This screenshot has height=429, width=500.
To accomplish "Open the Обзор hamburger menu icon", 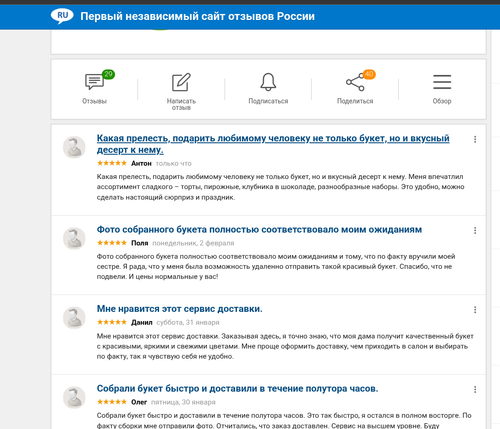I will pyautogui.click(x=442, y=82).
